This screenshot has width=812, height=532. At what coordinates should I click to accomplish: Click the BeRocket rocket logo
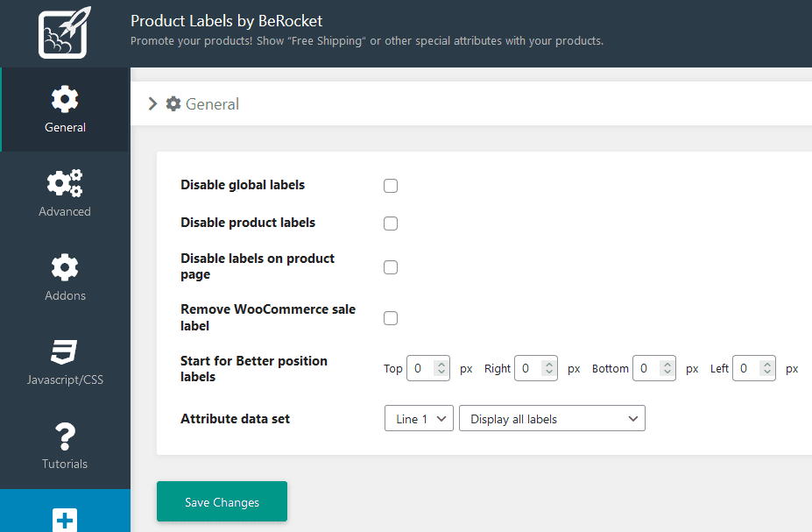point(64,32)
